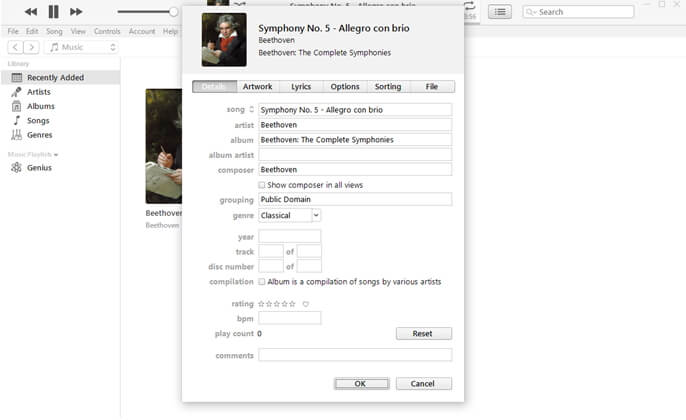This screenshot has height=420, width=686.
Task: Switch to the File tab
Action: (432, 87)
